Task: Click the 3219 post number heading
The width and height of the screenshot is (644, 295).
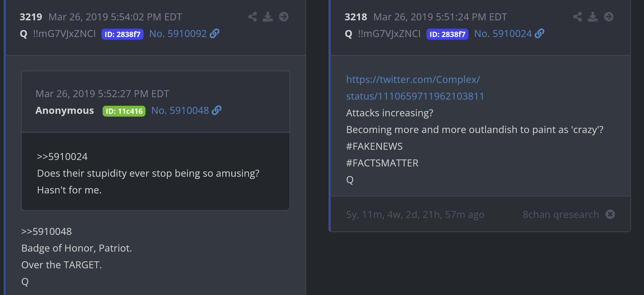Action: click(x=31, y=17)
